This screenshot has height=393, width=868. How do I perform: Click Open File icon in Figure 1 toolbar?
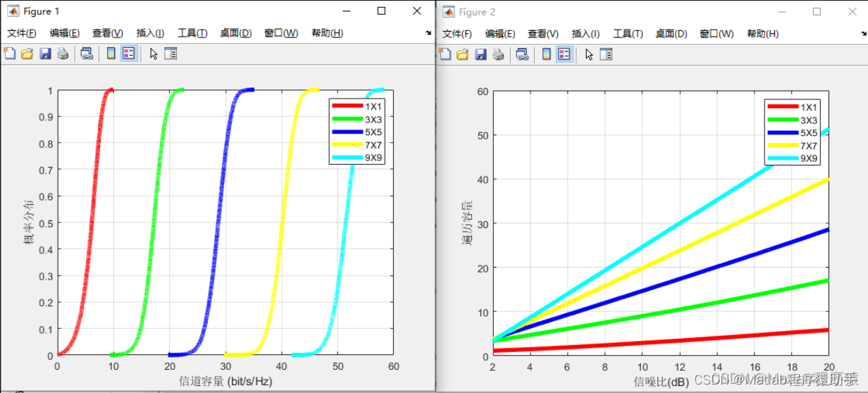[27, 54]
